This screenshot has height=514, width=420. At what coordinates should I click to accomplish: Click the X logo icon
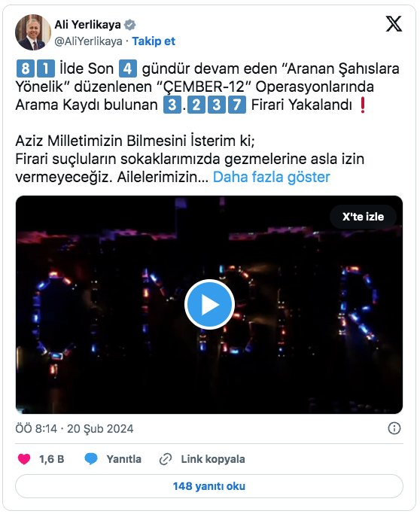pos(394,23)
